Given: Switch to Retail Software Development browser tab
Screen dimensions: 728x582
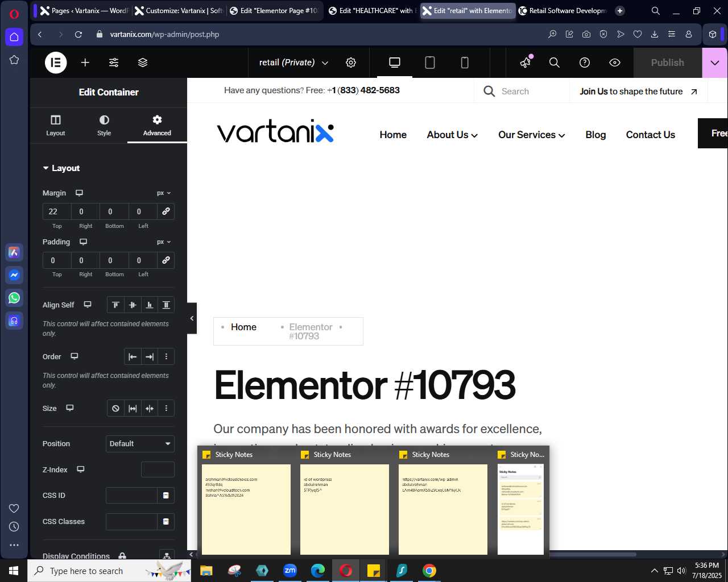Looking at the screenshot, I should 562,11.
